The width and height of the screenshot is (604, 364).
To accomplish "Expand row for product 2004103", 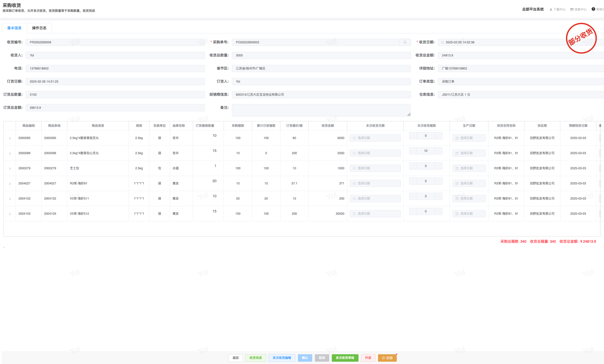I will point(10,214).
